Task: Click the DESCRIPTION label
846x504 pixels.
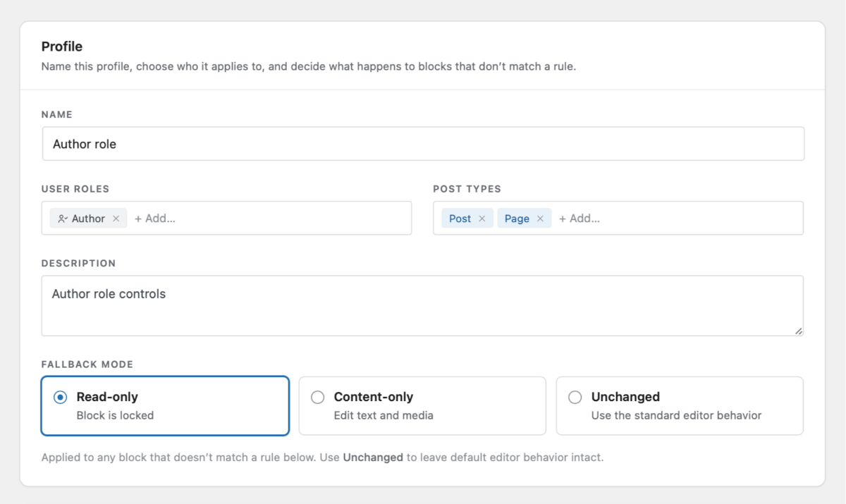Action: coord(78,263)
